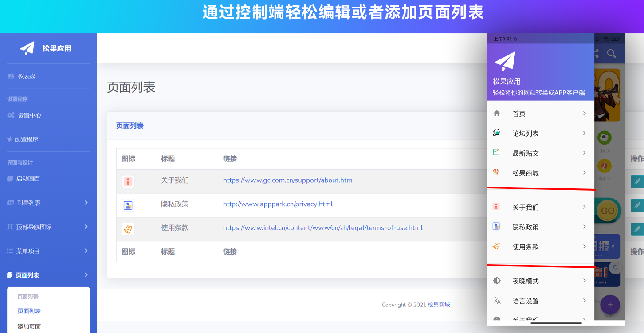Select the 仪表盘 dashboard icon
Screen dimensions: 644x333
coord(10,76)
